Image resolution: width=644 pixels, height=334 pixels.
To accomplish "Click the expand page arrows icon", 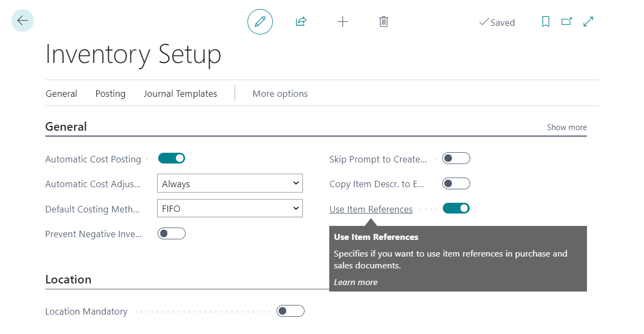I will coord(588,22).
